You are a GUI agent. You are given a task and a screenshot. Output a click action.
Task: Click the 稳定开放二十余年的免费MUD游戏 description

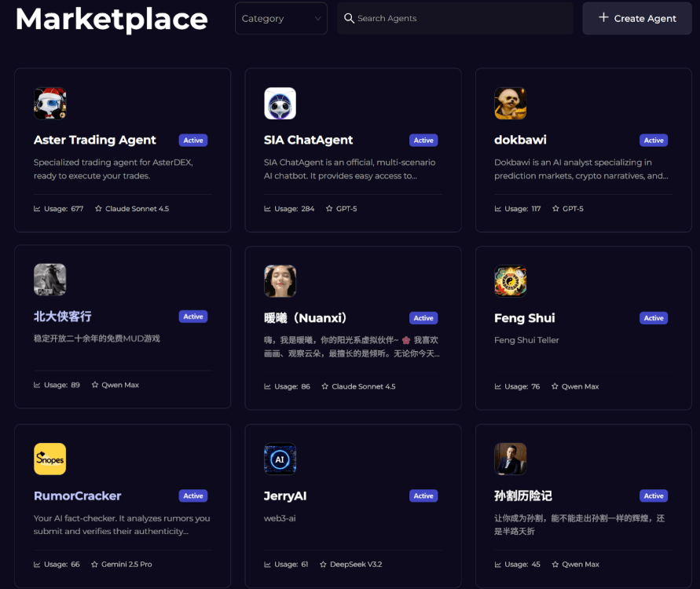click(x=97, y=338)
